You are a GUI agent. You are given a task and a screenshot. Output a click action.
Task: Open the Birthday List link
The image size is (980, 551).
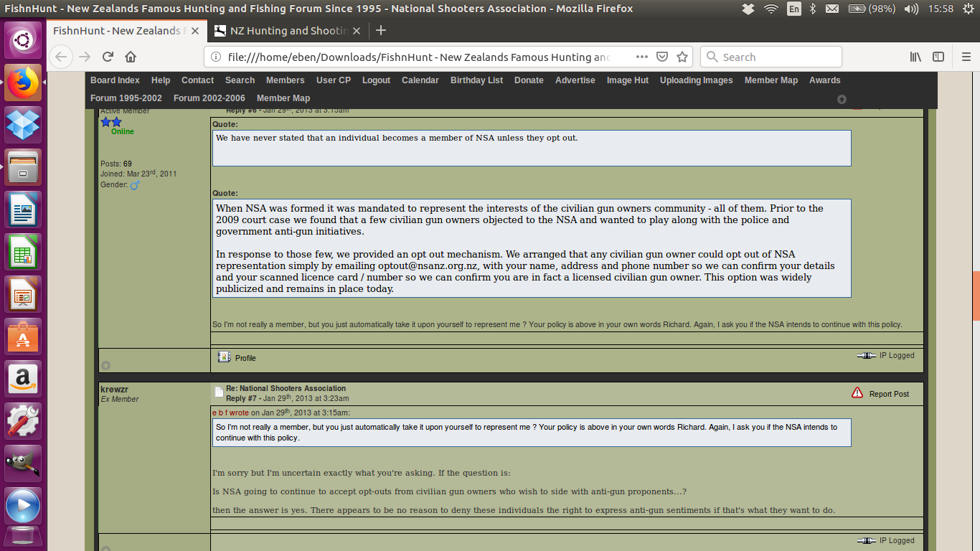tap(476, 80)
